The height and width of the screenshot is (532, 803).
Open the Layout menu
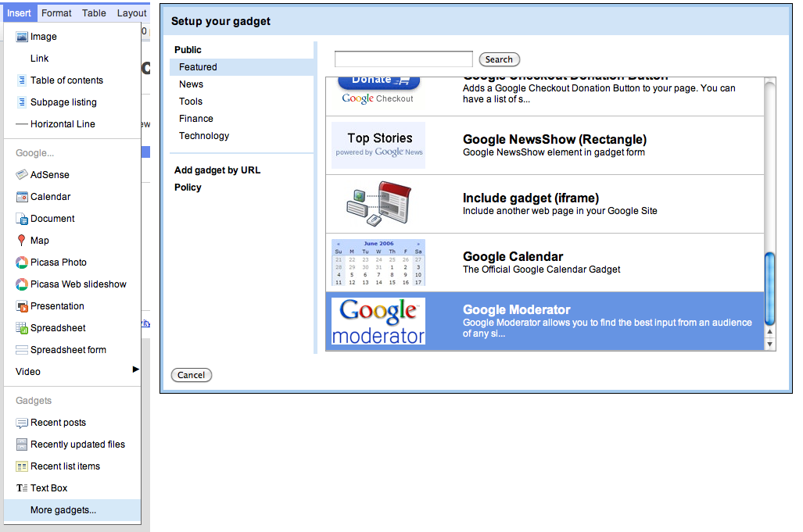(131, 12)
